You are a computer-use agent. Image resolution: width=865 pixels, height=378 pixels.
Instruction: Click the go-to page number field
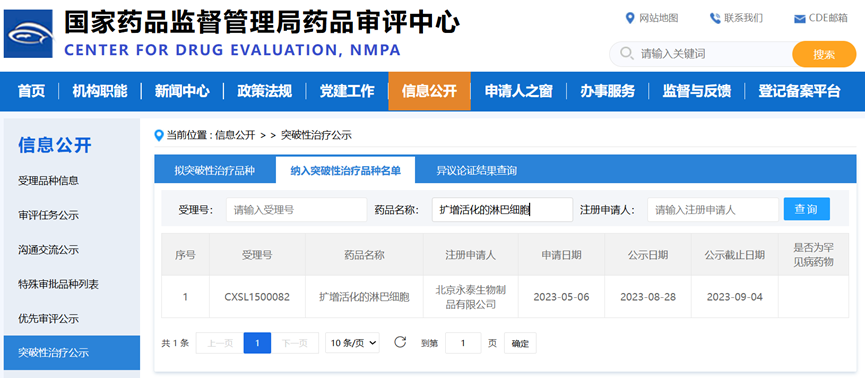pyautogui.click(x=463, y=343)
